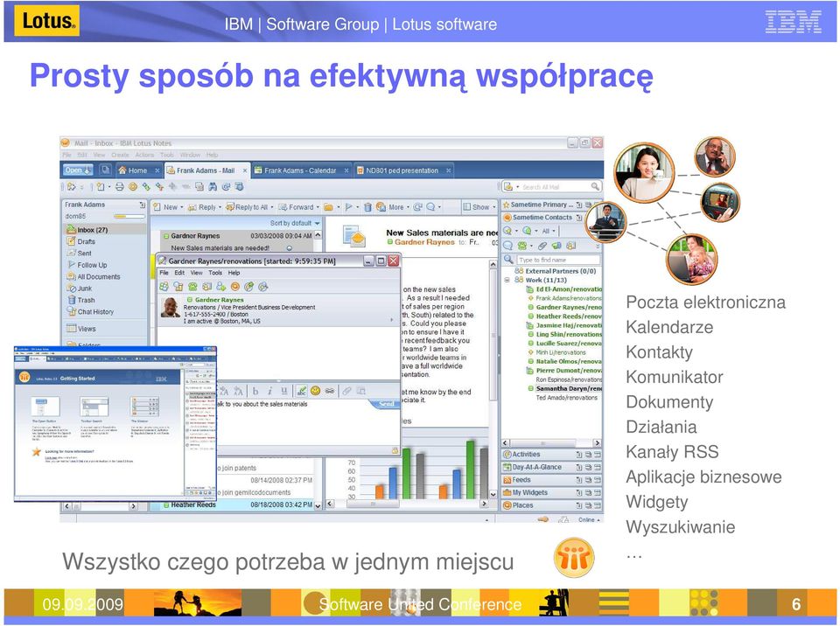Select contact Heather Reeds in Sometime list

564,316
